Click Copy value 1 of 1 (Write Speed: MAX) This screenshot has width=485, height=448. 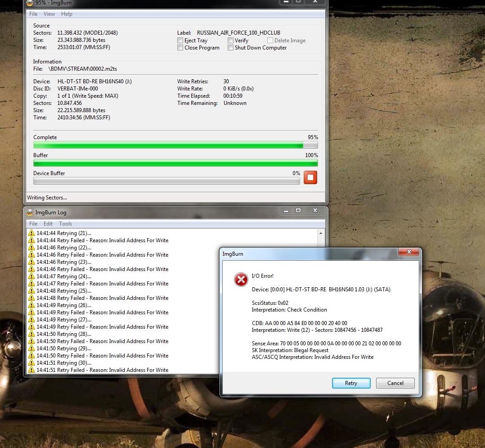pyautogui.click(x=88, y=96)
